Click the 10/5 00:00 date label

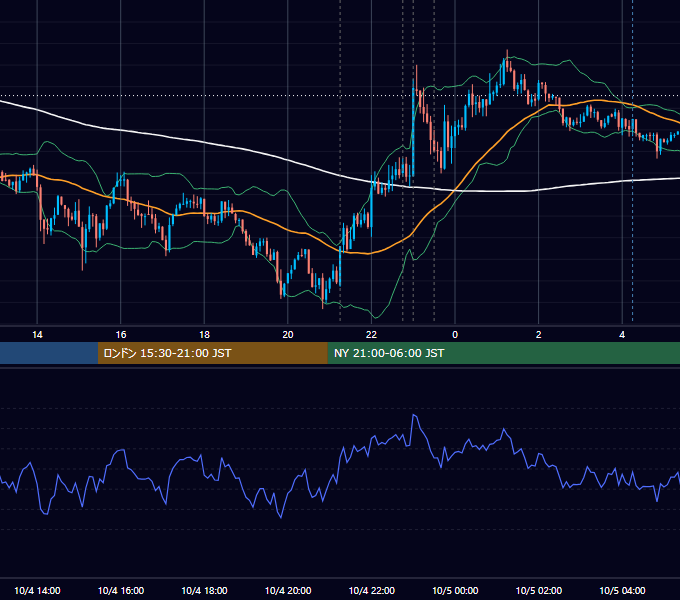click(x=455, y=590)
